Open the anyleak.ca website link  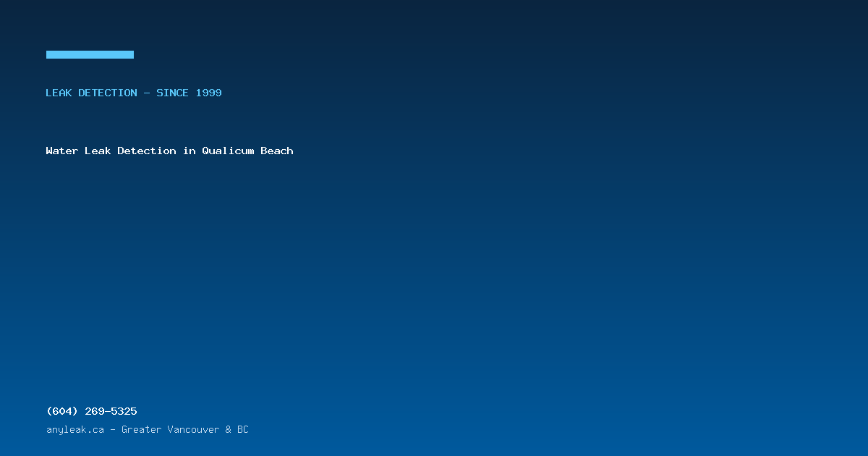tap(75, 429)
